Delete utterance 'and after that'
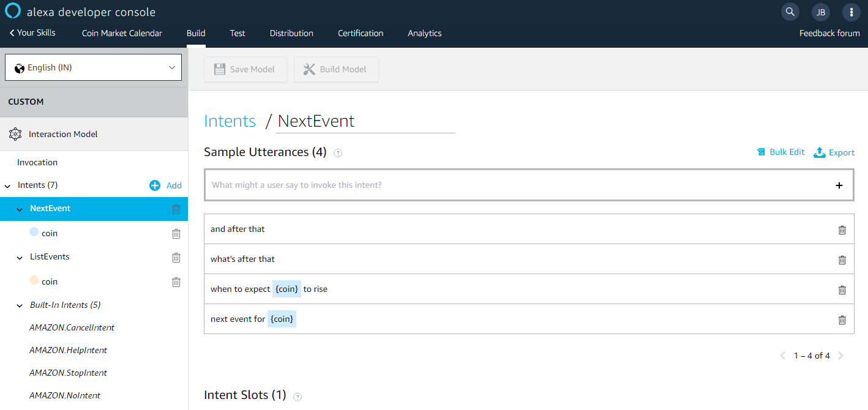The width and height of the screenshot is (868, 410). point(842,229)
